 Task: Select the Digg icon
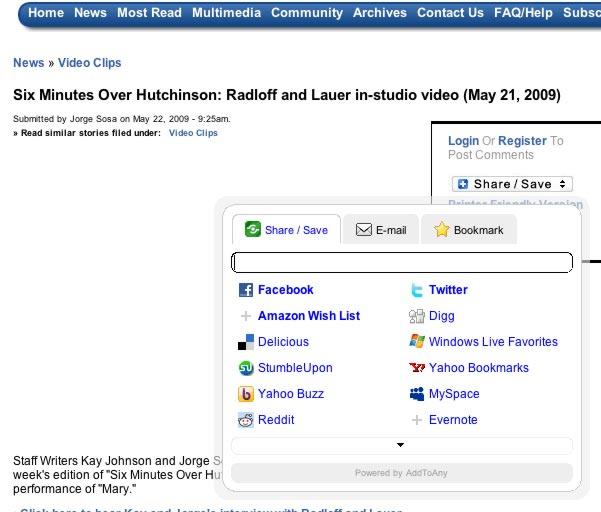(x=417, y=316)
